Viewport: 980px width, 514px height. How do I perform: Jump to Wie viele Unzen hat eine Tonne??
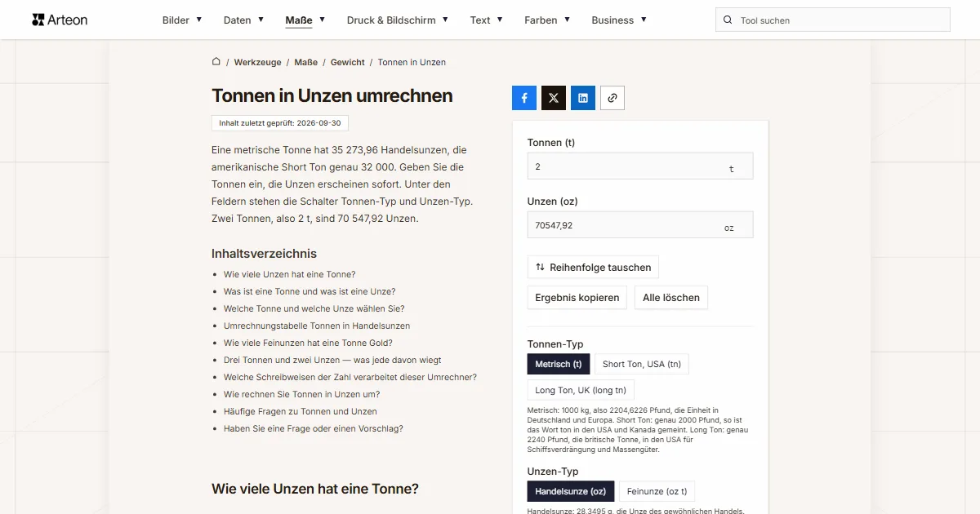tap(290, 274)
